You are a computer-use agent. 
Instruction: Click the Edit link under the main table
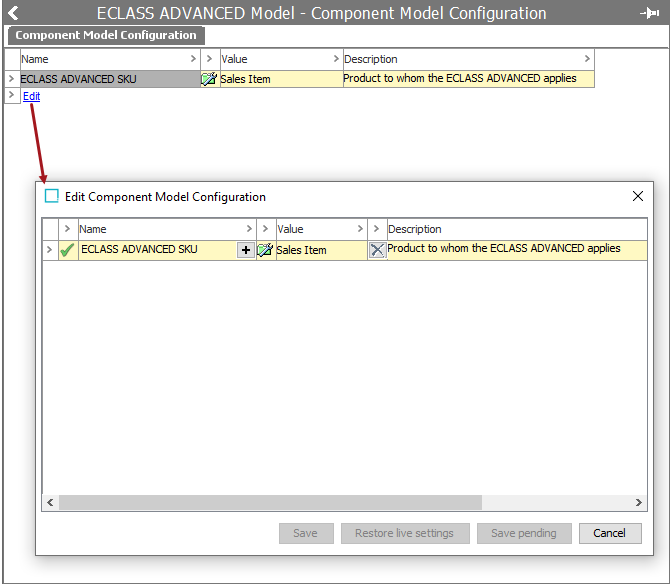tap(32, 97)
